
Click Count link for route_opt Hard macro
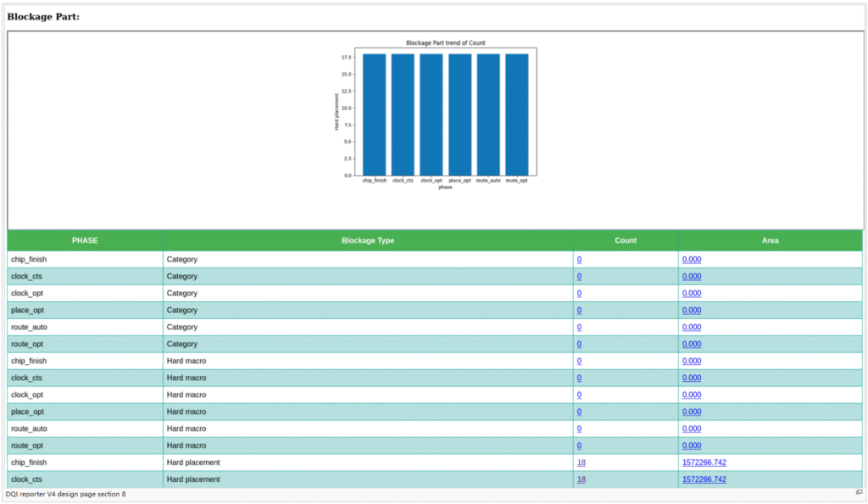click(580, 445)
